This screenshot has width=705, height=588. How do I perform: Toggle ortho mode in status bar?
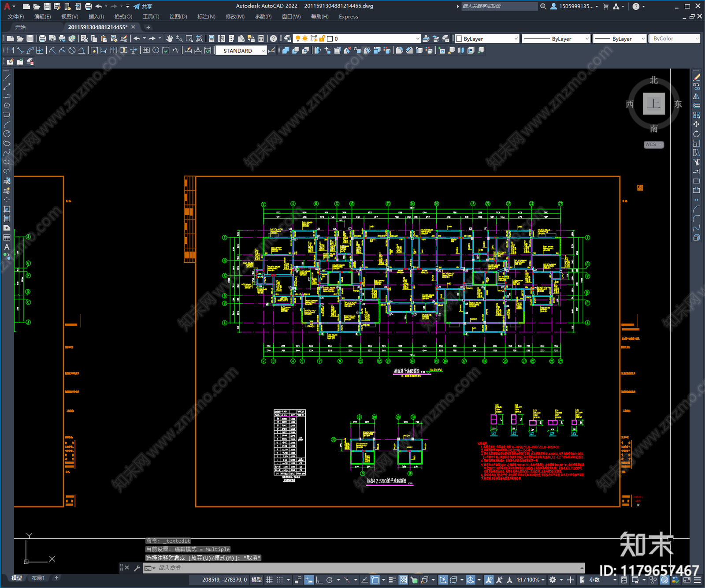[319, 580]
